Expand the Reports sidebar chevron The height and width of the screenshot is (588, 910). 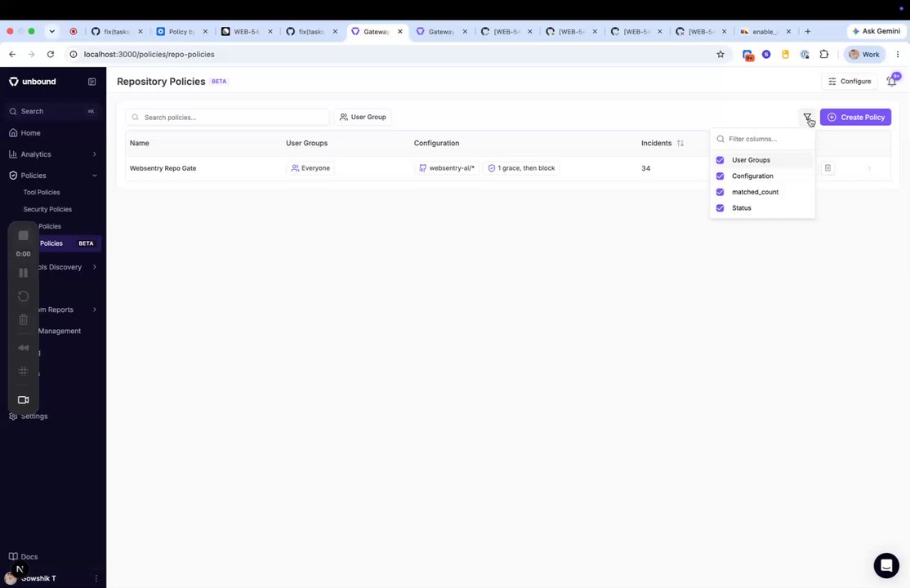click(95, 310)
